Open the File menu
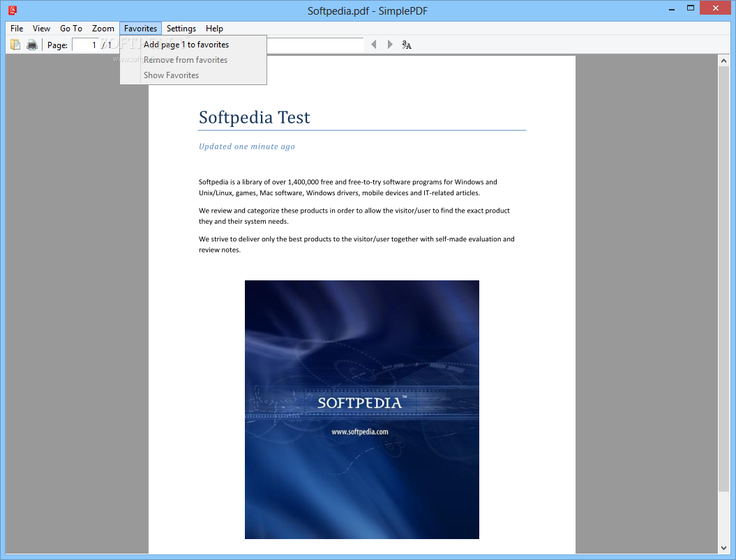 pyautogui.click(x=17, y=29)
